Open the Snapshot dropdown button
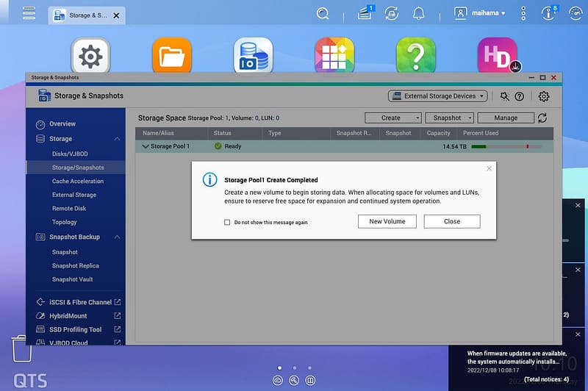Viewport: 588px width, 391px height. [x=450, y=118]
